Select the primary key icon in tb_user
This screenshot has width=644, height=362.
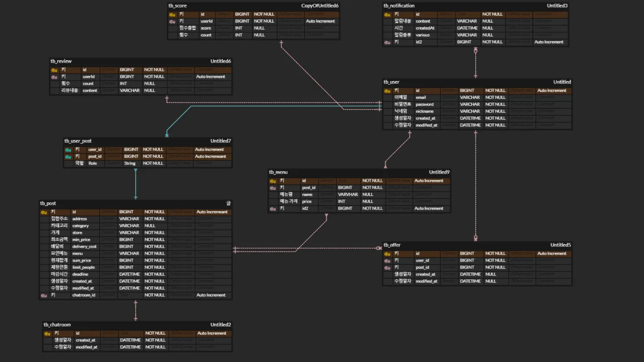tap(387, 91)
